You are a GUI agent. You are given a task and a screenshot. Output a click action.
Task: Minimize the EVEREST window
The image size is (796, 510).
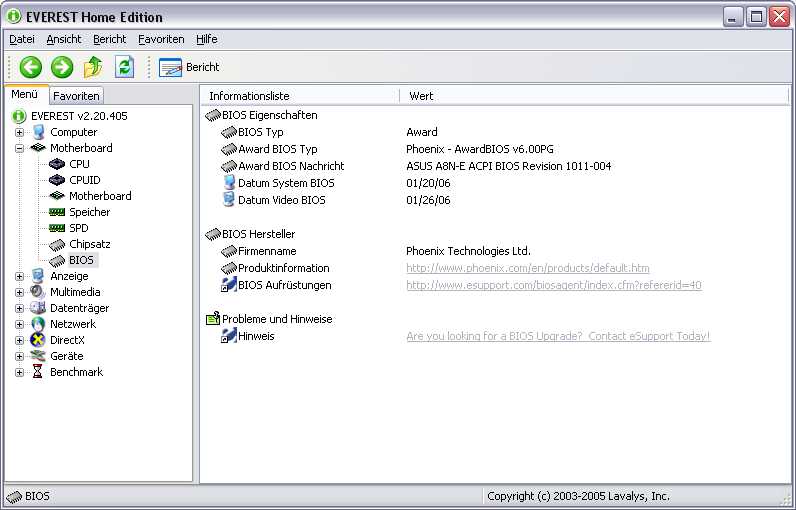click(733, 17)
